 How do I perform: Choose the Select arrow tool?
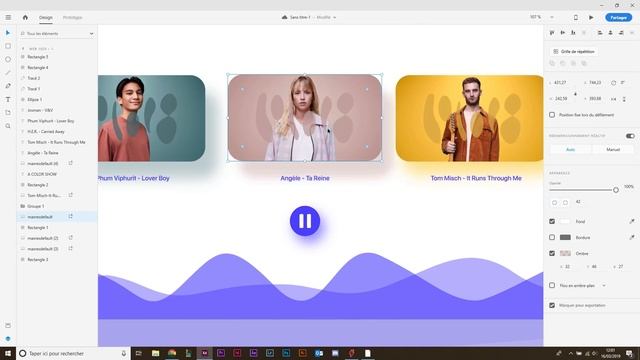[x=8, y=33]
